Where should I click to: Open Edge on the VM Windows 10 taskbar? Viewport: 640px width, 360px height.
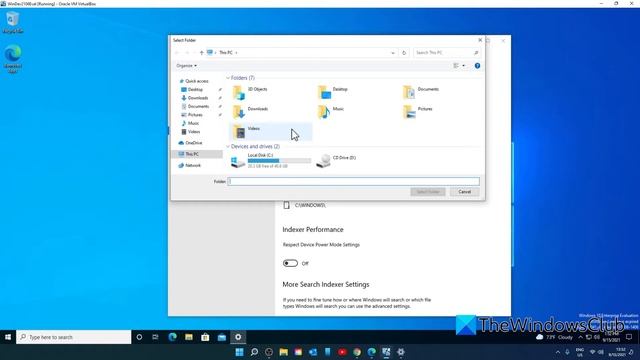173,337
